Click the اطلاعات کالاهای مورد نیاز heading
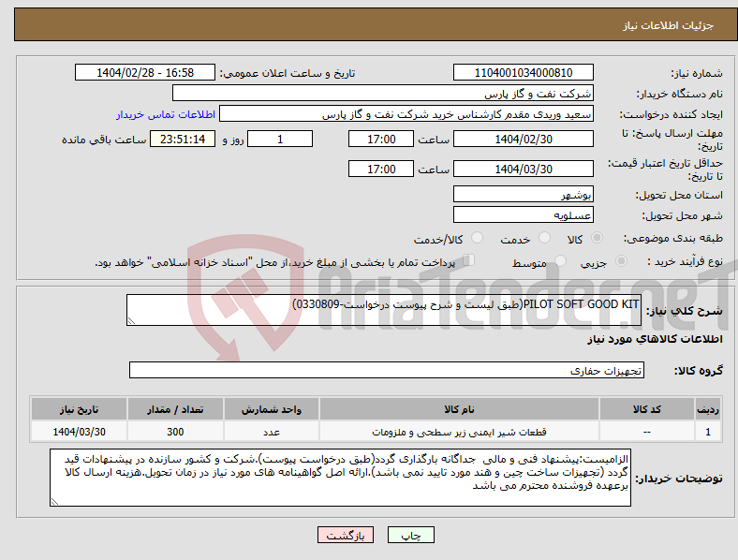 655,339
